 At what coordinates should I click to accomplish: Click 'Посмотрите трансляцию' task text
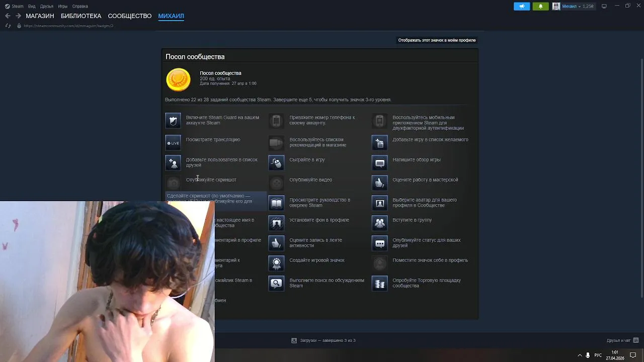213,140
